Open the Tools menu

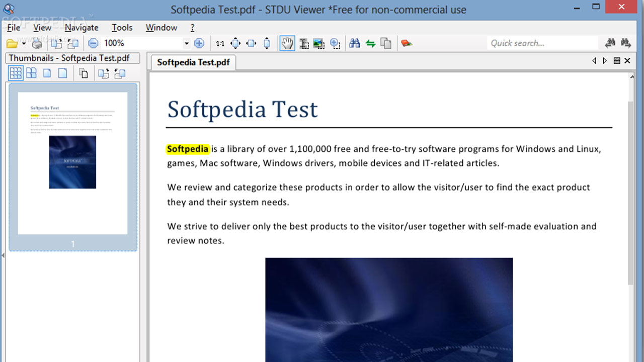coord(122,28)
